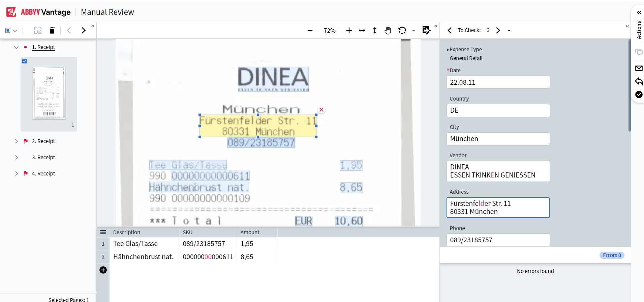The image size is (644, 302).
Task: Expand the 3. Receipt tree node
Action: 16,157
